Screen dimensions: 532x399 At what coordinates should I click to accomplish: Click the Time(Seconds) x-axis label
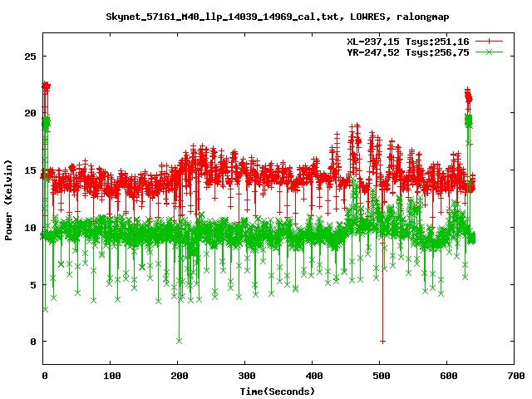277,392
